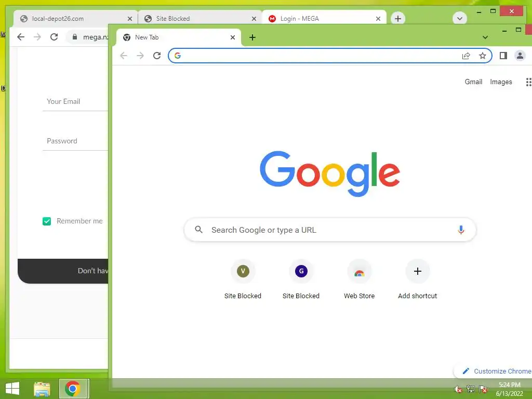Click muted volume icon in system tray
The height and width of the screenshot is (399, 532).
458,389
